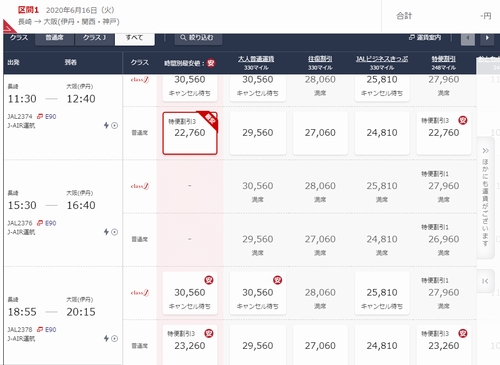Click the next flights right arrow button
Viewport: 500px width, 365px height.
tap(487, 38)
